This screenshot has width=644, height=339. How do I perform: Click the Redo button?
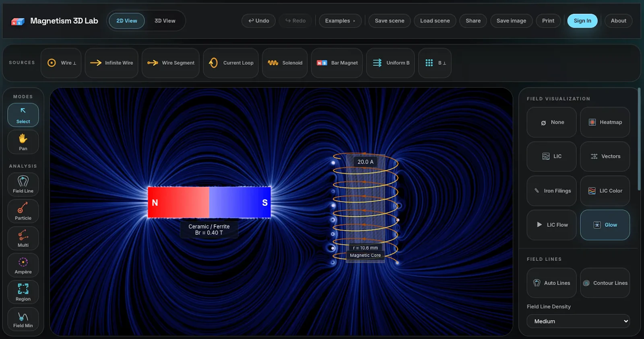295,21
